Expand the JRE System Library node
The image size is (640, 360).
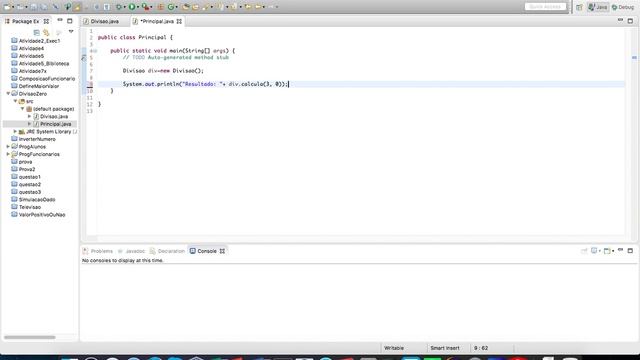click(x=16, y=131)
